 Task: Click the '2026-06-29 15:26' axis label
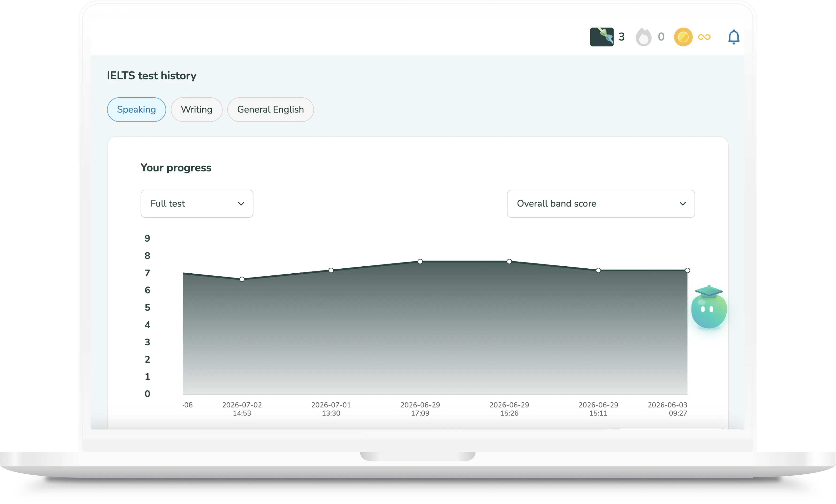pos(509,409)
